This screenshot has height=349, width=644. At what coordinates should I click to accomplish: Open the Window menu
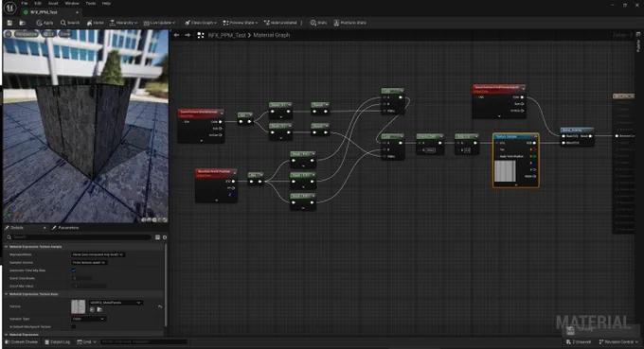coord(72,3)
